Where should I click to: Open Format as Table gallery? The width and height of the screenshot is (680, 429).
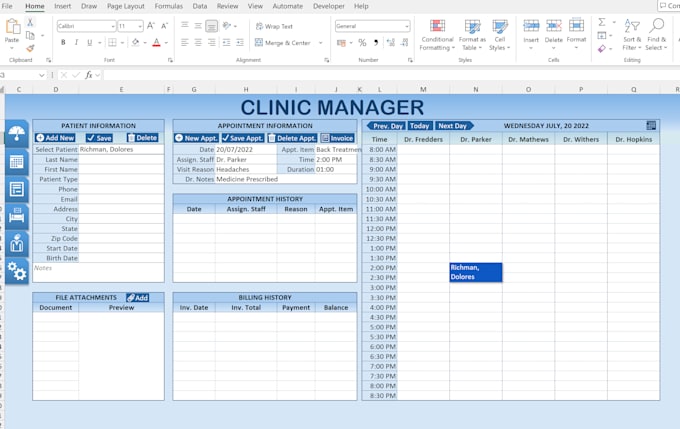[x=472, y=35]
